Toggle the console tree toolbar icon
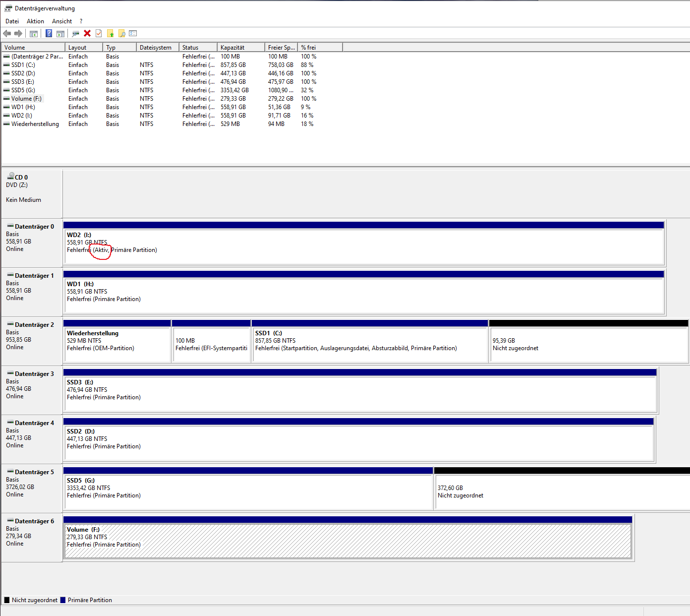Screen dimensions: 690x616 [34, 33]
